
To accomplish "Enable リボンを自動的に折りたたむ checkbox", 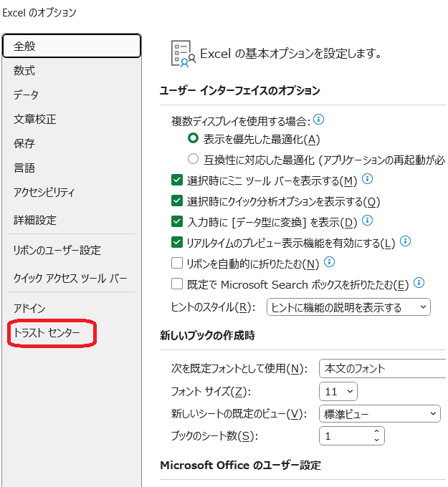I will (x=177, y=263).
